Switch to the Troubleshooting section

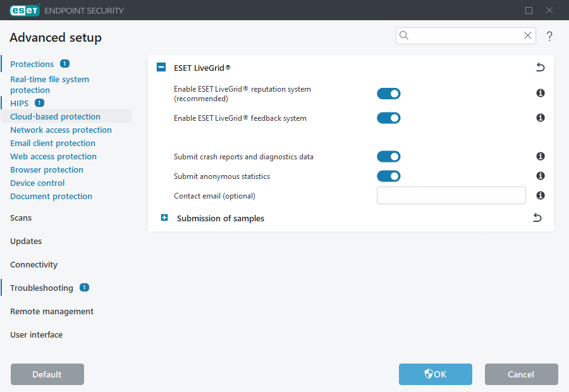(42, 288)
